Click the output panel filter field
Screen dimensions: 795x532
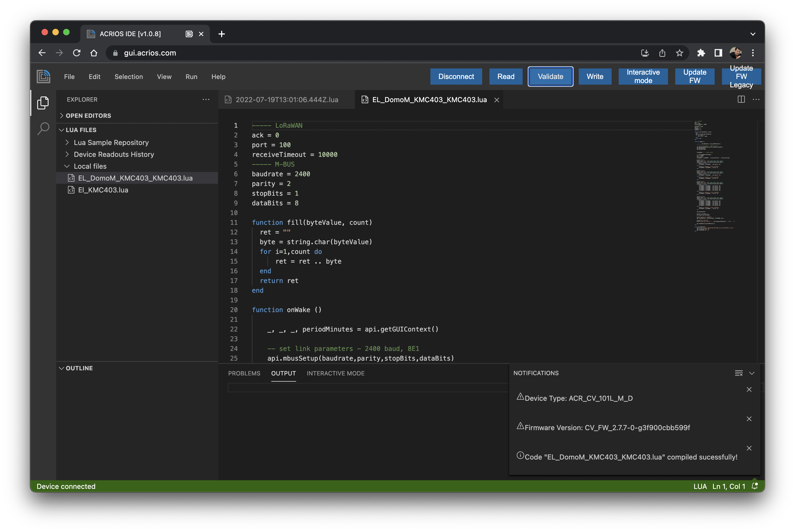point(368,388)
